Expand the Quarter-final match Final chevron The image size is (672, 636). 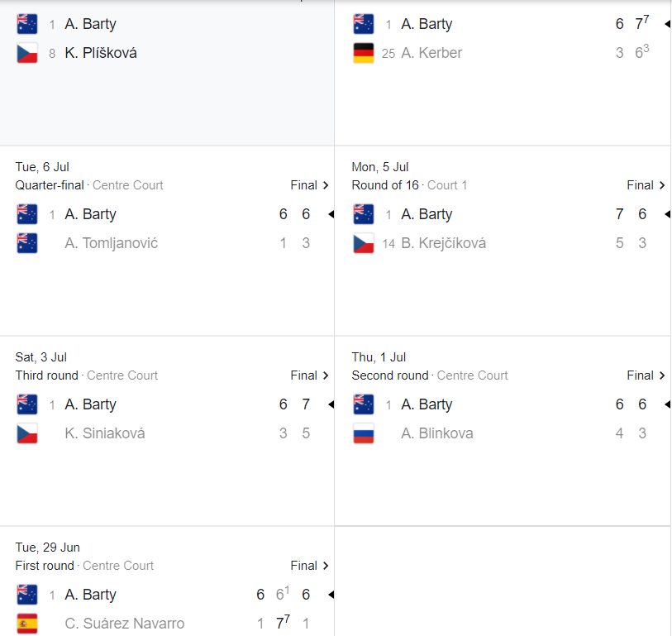(326, 185)
